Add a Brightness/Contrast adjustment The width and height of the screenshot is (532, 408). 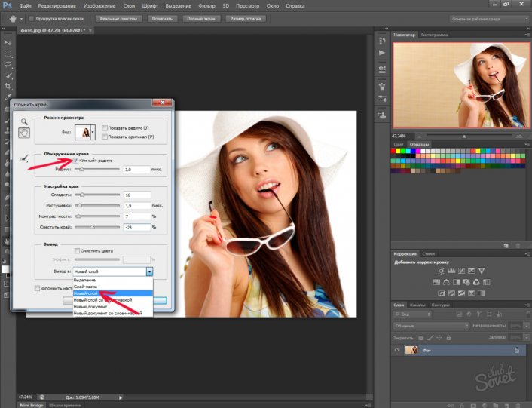[x=441, y=271]
